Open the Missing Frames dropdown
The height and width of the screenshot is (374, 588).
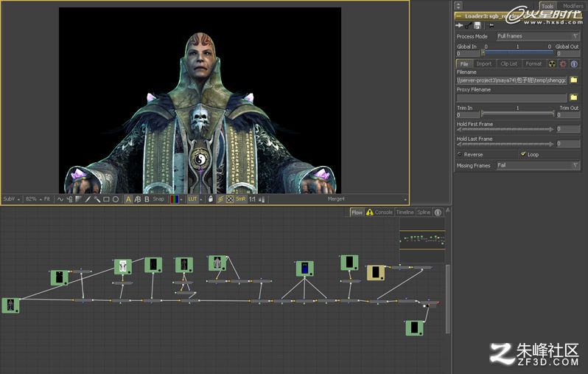(538, 165)
